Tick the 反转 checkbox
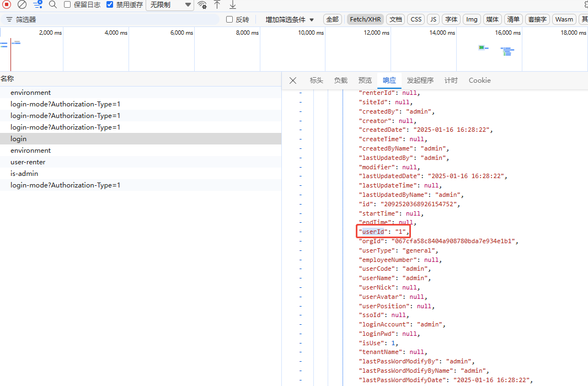Screen dimensions: 588x386 click(x=229, y=19)
